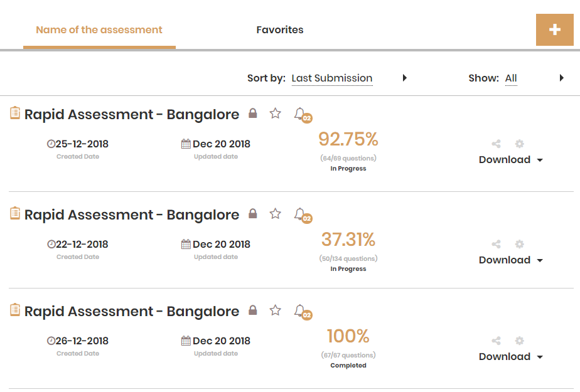
Task: Select the Name of the assessment tab
Action: [99, 30]
